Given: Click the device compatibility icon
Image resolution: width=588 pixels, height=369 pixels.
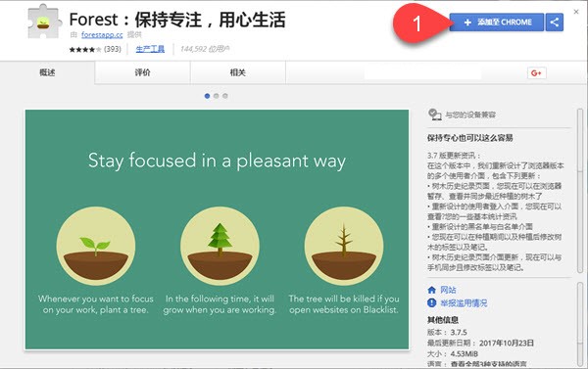Looking at the screenshot, I should point(434,115).
